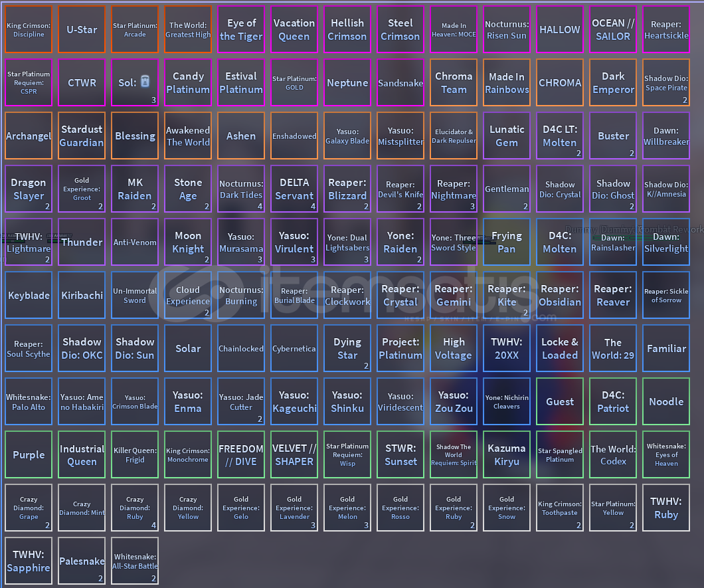Click the Palesnake skin tile
The image size is (704, 588).
(x=82, y=561)
